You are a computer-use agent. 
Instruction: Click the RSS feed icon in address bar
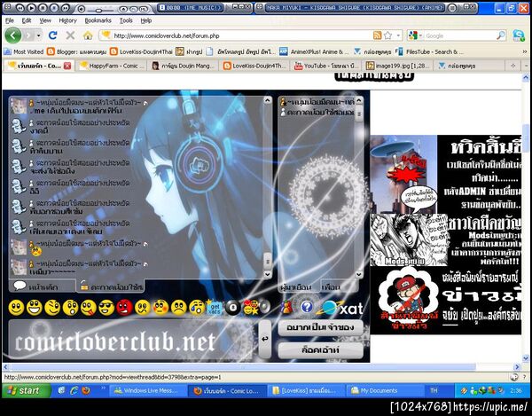click(378, 35)
